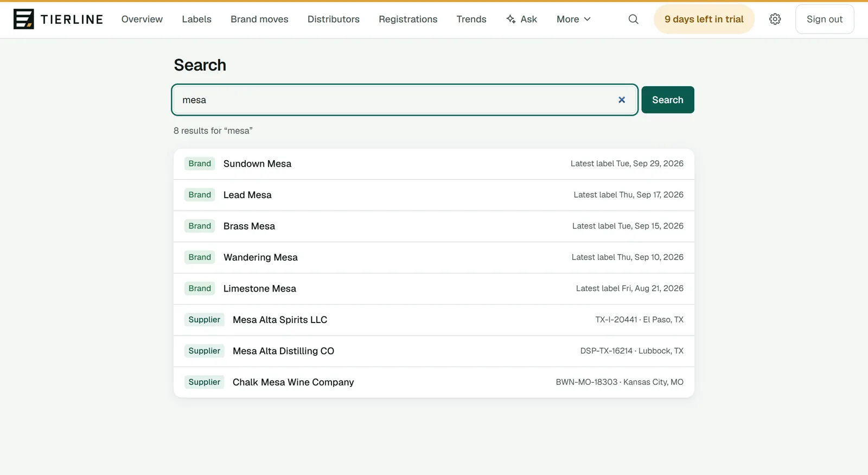Open settings gear icon
This screenshot has width=868, height=475.
[x=775, y=19]
